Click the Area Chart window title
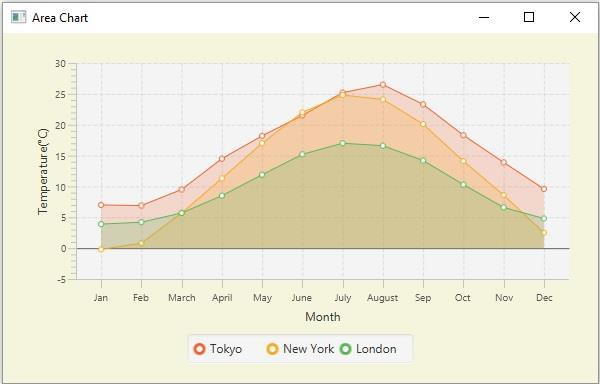The width and height of the screenshot is (600, 384). (60, 18)
